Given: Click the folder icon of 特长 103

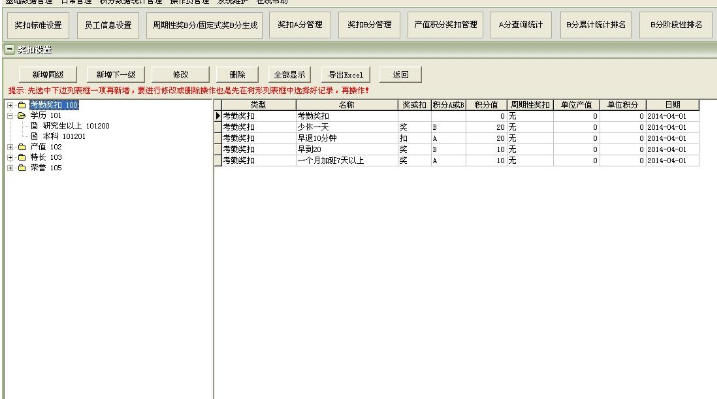Looking at the screenshot, I should pyautogui.click(x=21, y=157).
